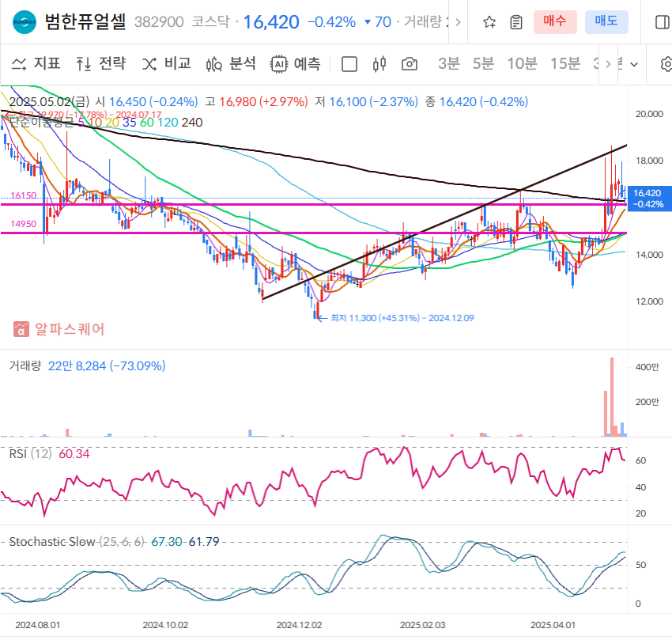This screenshot has height=640, width=672.
Task: Toggle the side panel split view
Action: coord(661,21)
